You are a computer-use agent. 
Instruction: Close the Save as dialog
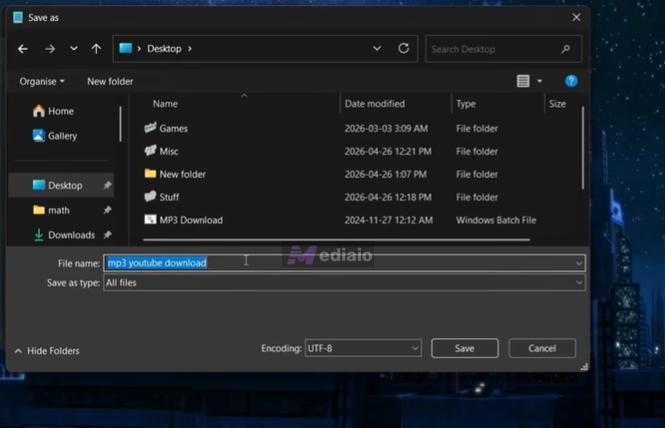[576, 17]
